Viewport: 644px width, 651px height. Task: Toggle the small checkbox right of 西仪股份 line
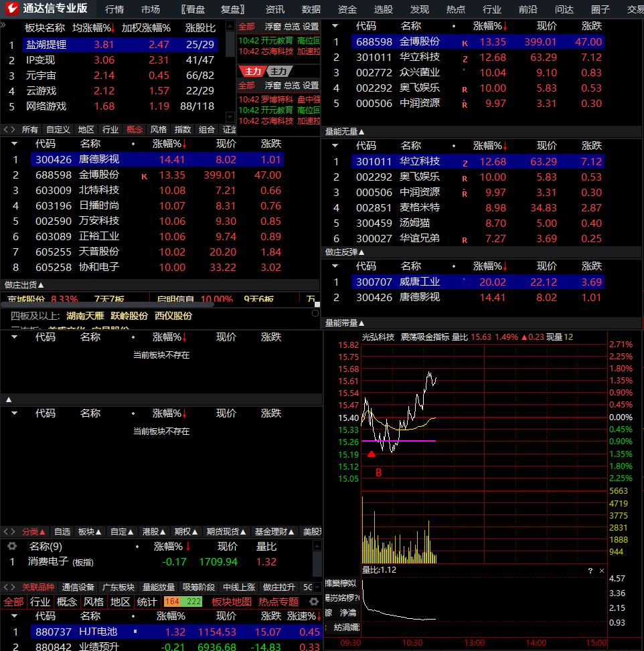click(315, 313)
